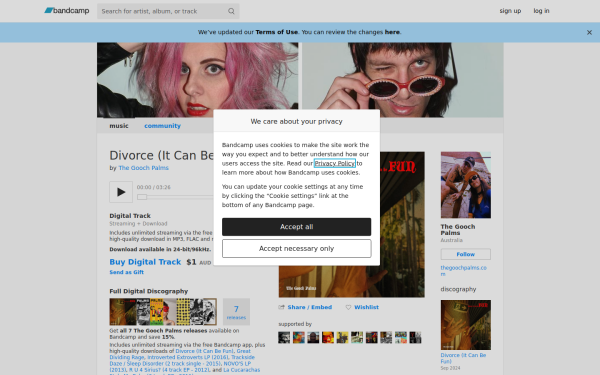Open the seventh supporter avatar
This screenshot has height=375, width=600.
371,338
